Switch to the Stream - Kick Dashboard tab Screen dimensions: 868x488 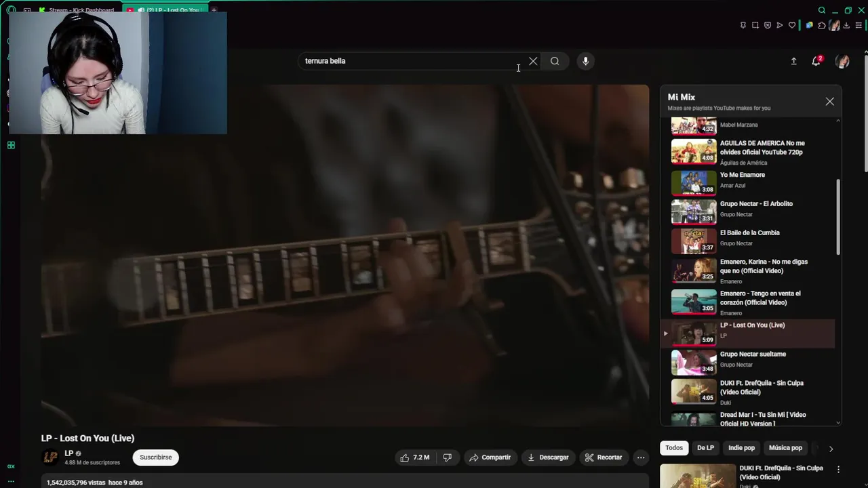click(x=76, y=10)
